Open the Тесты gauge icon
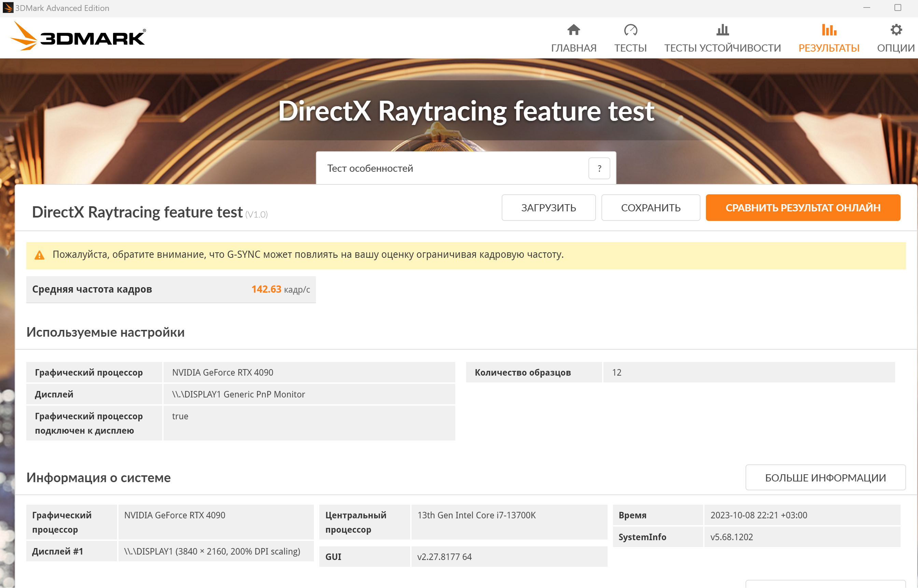The height and width of the screenshot is (588, 918). coord(630,30)
